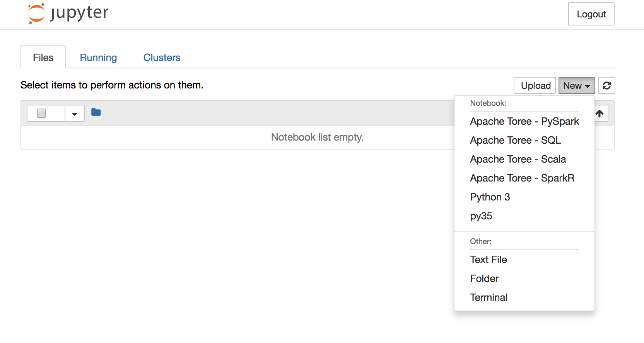Click the Jupyter logo
The height and width of the screenshot is (343, 644).
point(68,14)
